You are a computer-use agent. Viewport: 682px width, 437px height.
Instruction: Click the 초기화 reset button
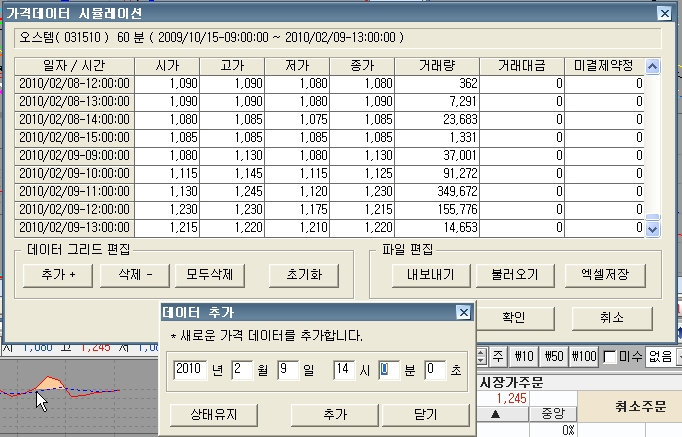click(300, 275)
